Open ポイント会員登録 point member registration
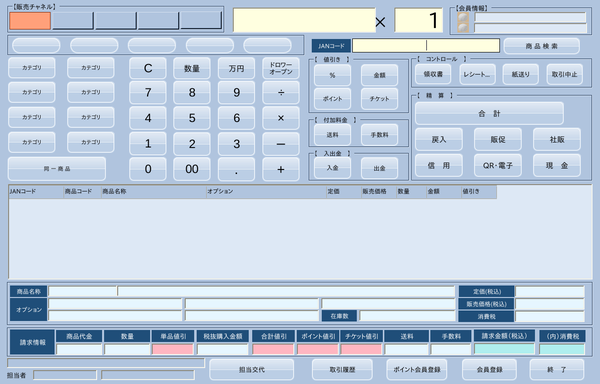Viewport: 600px width, 384px height. pyautogui.click(x=417, y=370)
